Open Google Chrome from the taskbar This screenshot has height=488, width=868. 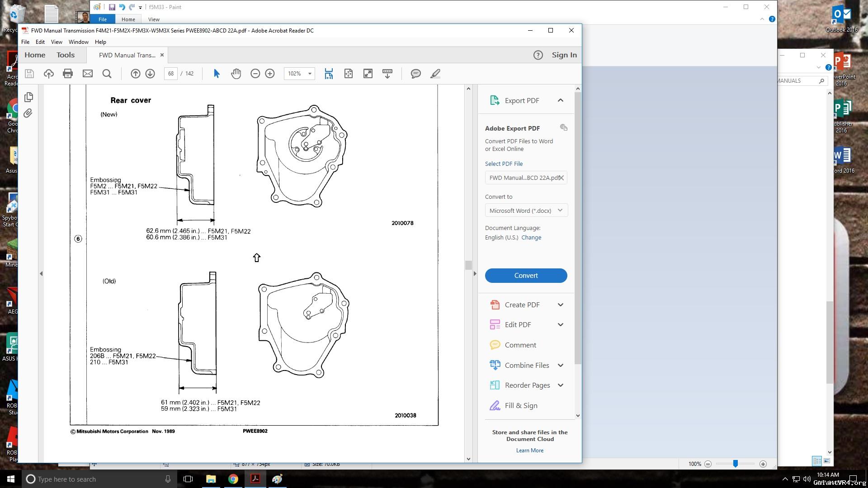pos(233,479)
